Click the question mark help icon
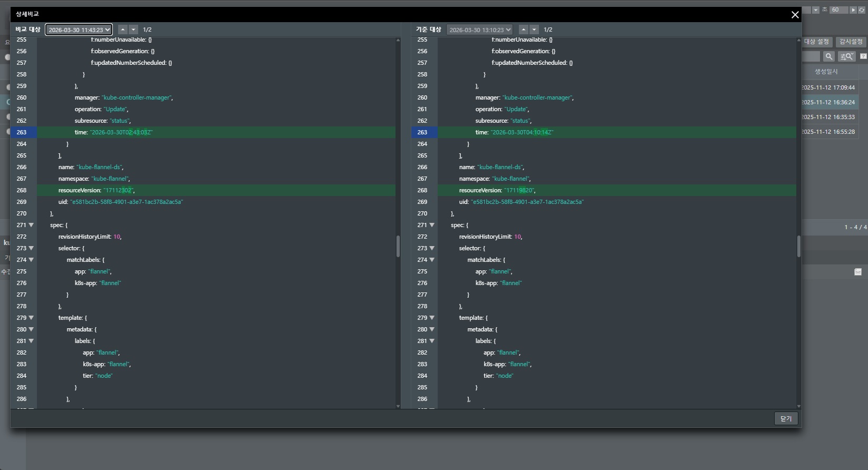This screenshot has width=868, height=470. [863, 56]
